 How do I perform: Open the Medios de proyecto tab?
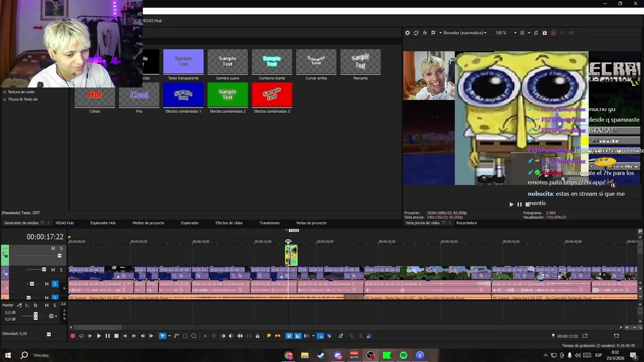(x=148, y=223)
